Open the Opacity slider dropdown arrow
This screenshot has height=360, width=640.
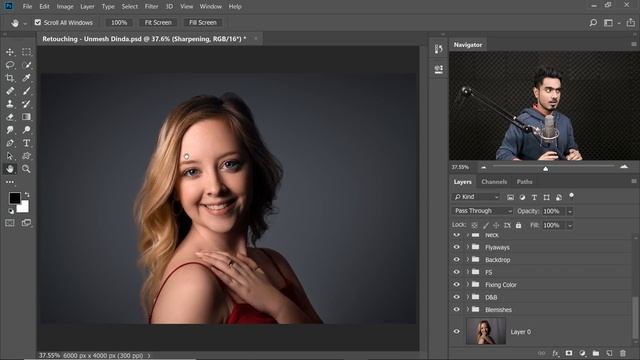tap(570, 211)
